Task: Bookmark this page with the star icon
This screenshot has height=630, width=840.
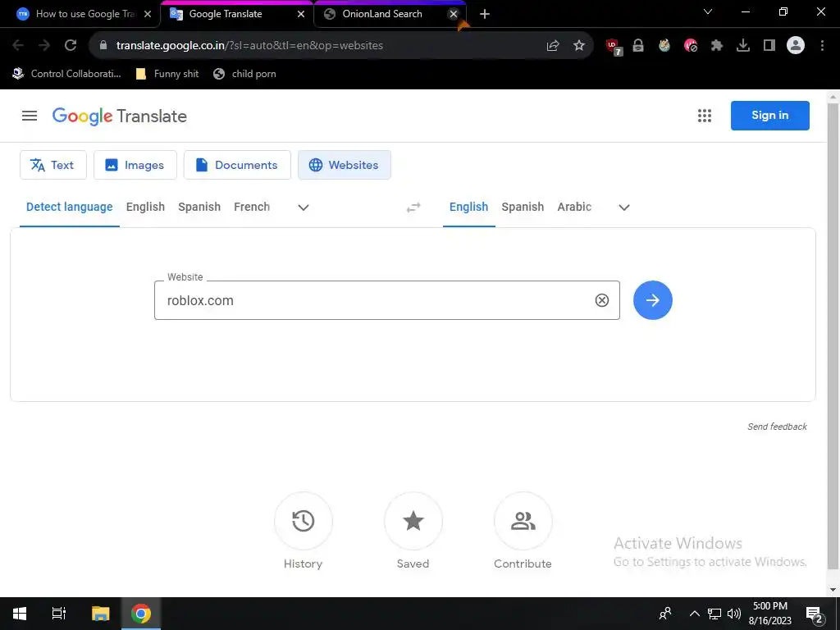Action: (579, 46)
